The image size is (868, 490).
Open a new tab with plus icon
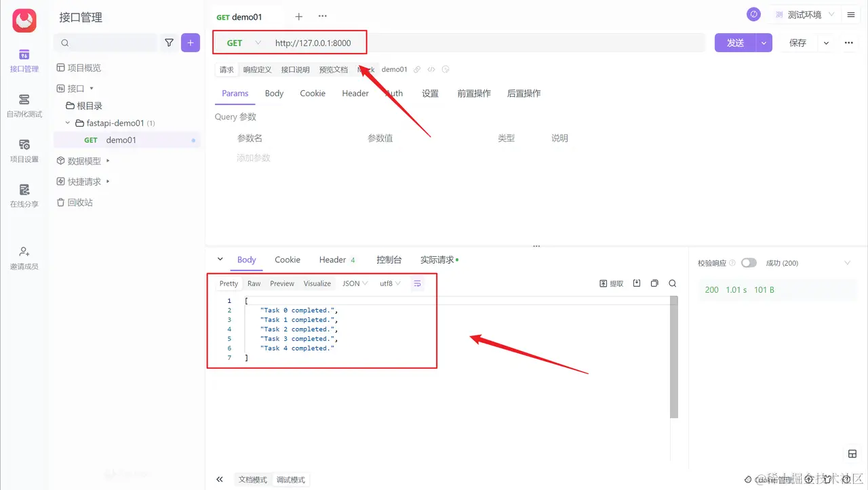(x=299, y=16)
